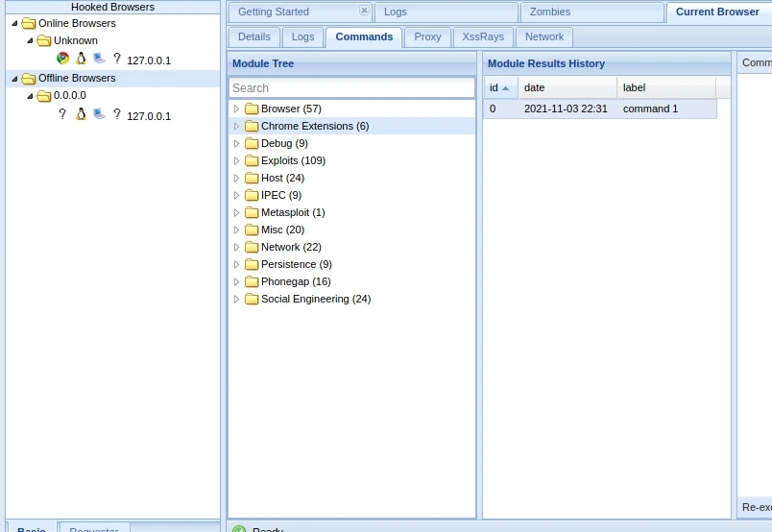Expand the Network (22) module category

pos(236,247)
